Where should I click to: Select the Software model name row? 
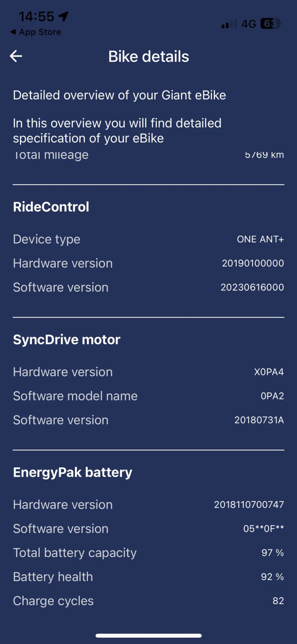(148, 396)
